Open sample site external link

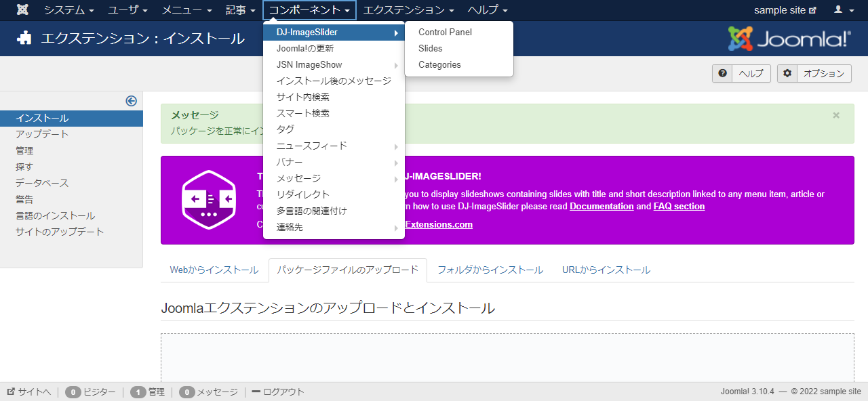click(785, 10)
